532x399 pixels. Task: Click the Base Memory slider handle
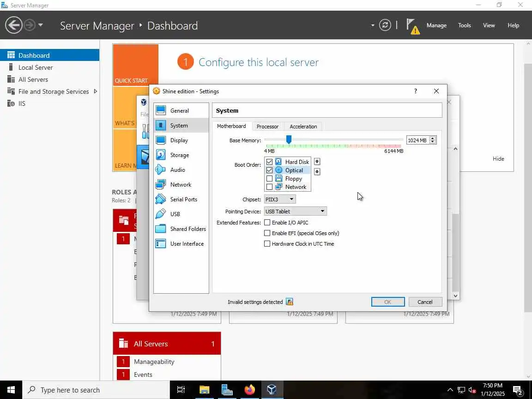pos(289,139)
